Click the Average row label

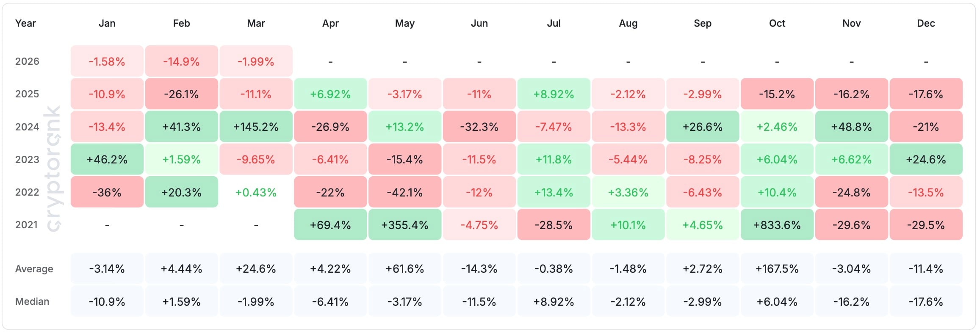[x=34, y=269]
